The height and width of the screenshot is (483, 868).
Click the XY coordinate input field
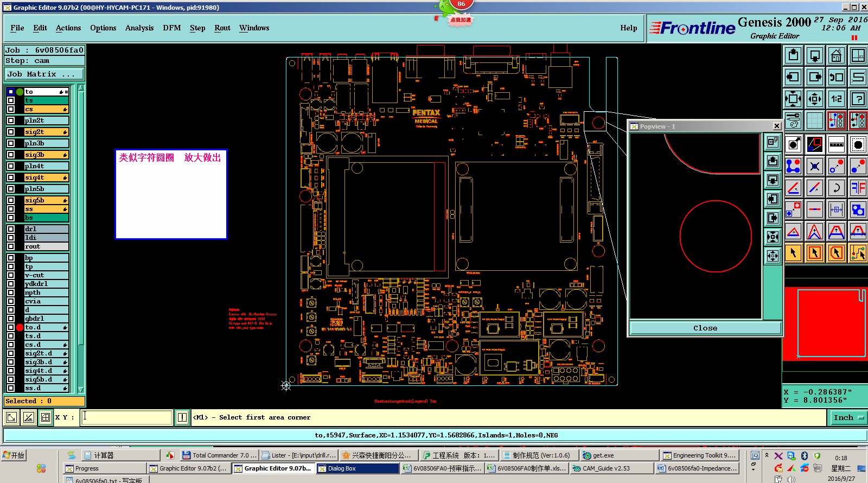coord(126,417)
